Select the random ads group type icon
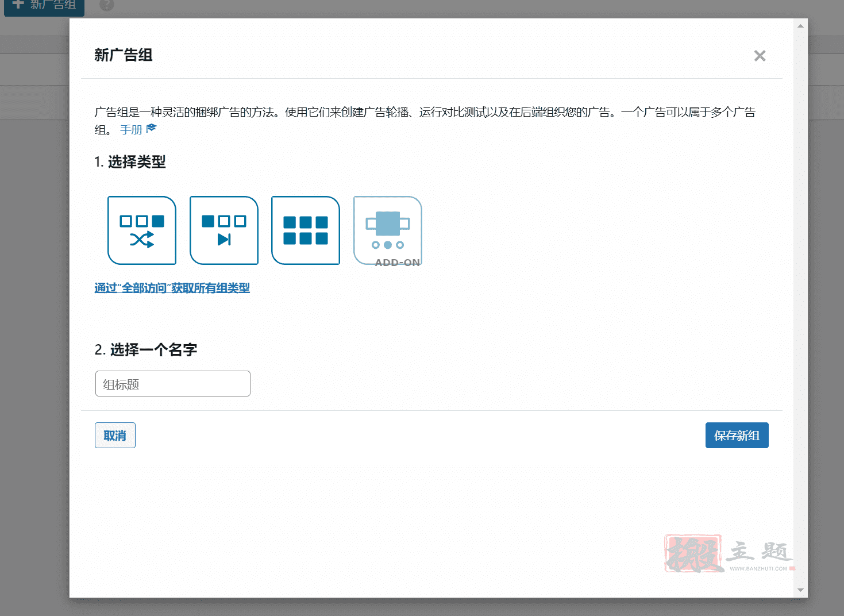The image size is (844, 616). (142, 230)
